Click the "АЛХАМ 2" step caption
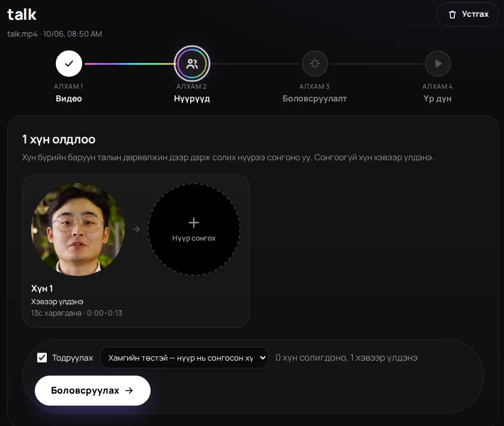This screenshot has height=426, width=504. 191,86
